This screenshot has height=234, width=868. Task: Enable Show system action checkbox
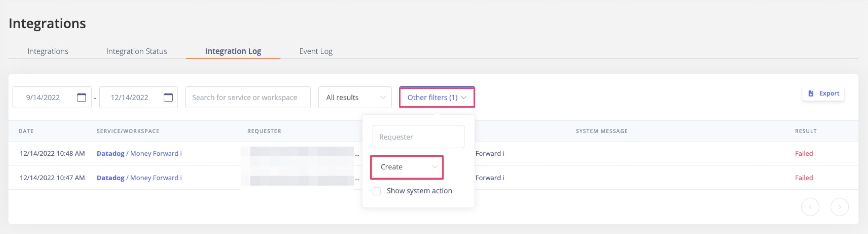377,191
